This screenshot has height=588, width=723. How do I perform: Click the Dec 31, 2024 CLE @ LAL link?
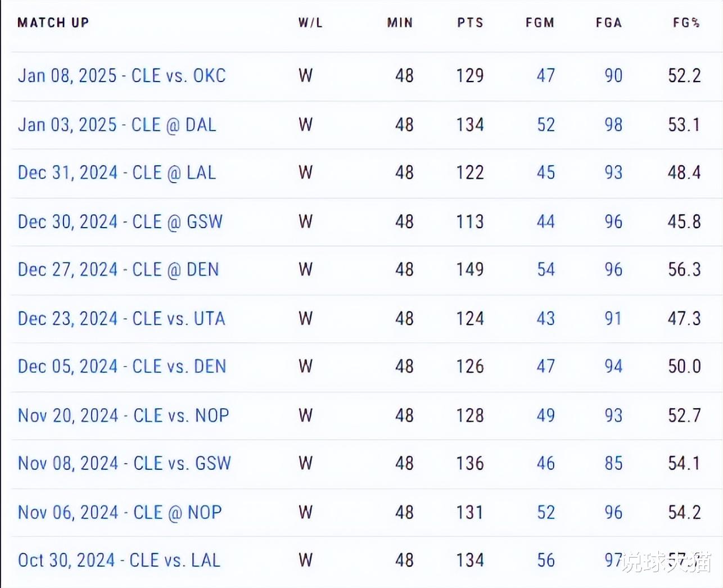point(117,173)
